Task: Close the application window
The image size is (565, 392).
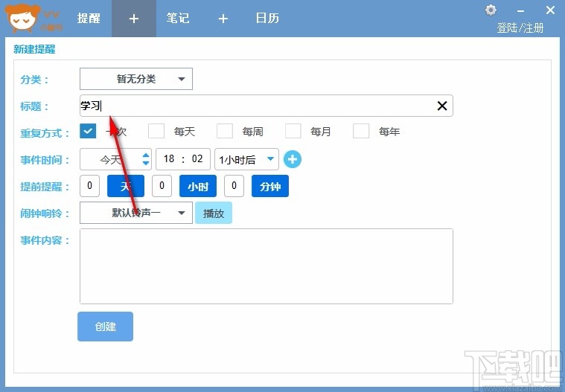Action: (x=550, y=10)
